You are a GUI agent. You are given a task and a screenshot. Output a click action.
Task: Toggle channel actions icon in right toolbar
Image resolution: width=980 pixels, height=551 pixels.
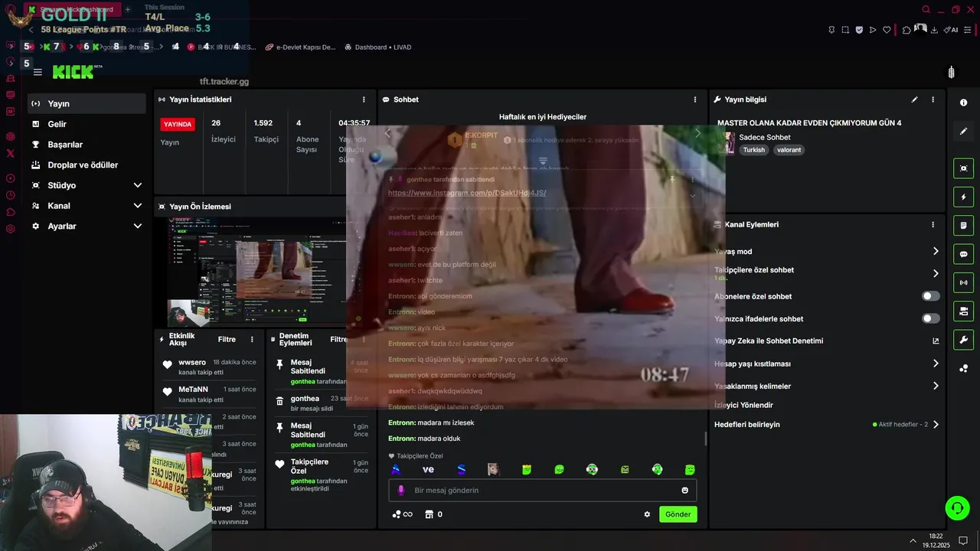963,311
